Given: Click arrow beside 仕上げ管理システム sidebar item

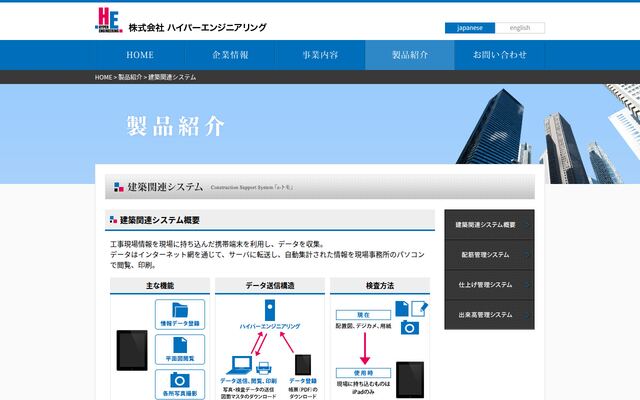Looking at the screenshot, I should (527, 285).
